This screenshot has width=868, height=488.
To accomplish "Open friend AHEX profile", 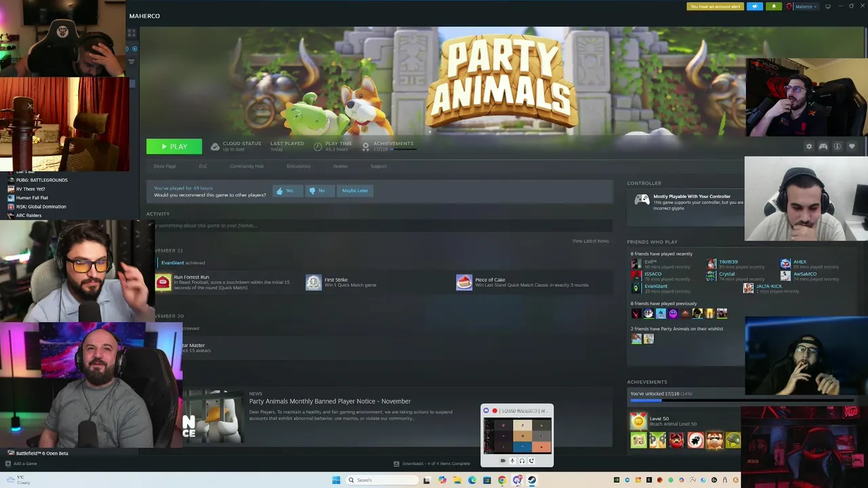I will point(800,262).
